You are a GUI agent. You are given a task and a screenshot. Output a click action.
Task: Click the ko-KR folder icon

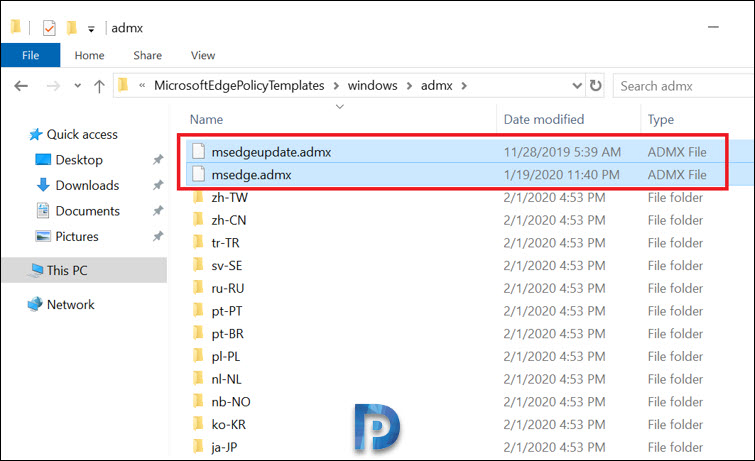[x=198, y=424]
